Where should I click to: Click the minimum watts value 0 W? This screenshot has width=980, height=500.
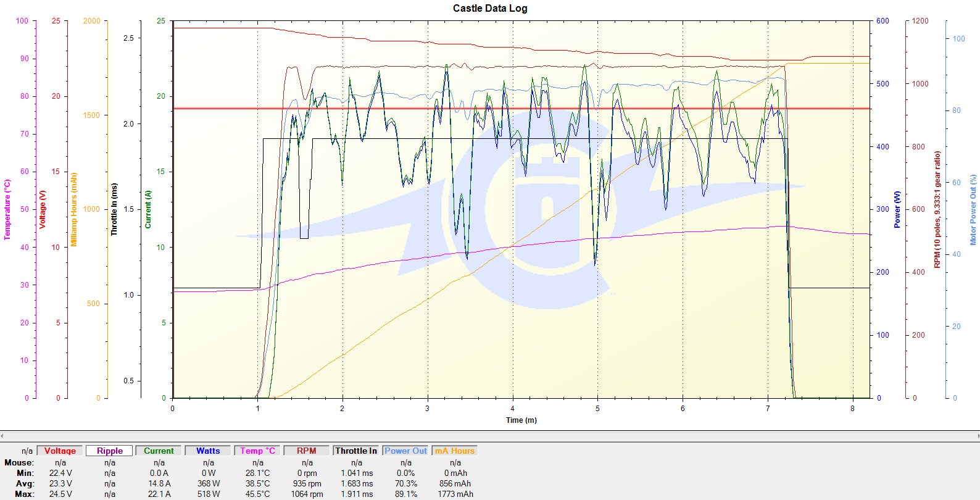(x=209, y=473)
